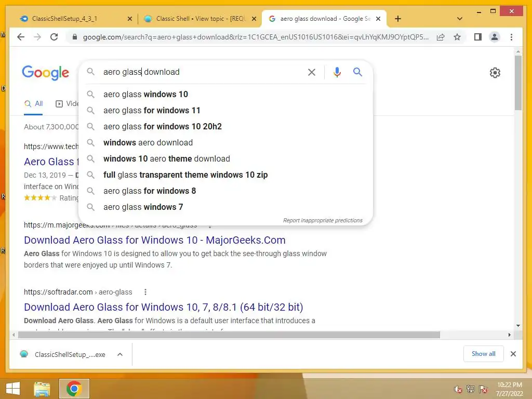Go back to the previous page
The width and height of the screenshot is (532, 399).
21,37
